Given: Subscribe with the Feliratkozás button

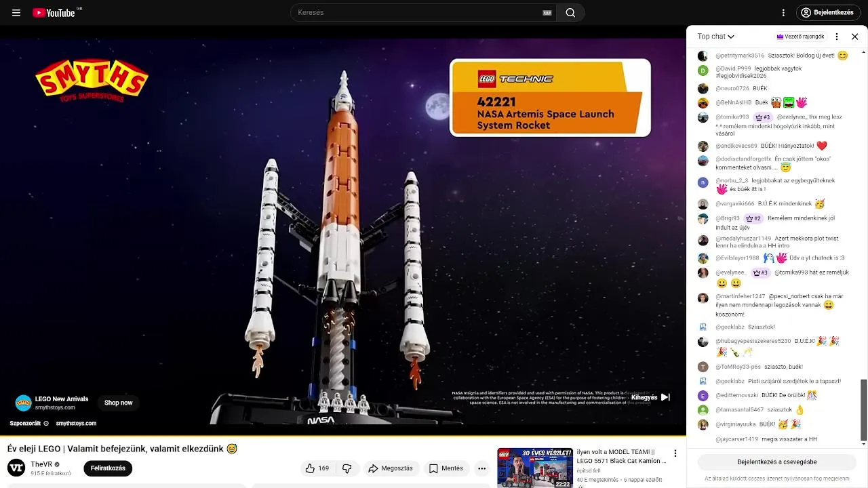Looking at the screenshot, I should pos(108,468).
